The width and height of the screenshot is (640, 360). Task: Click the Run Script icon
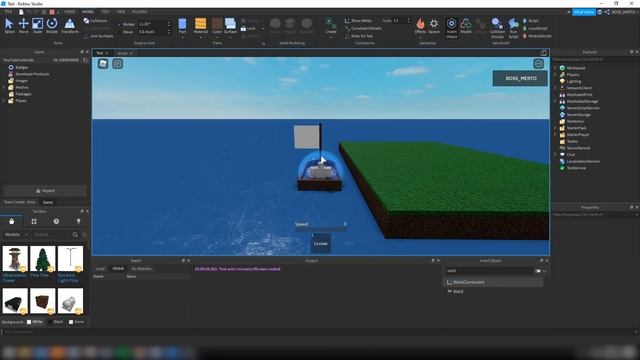(513, 28)
